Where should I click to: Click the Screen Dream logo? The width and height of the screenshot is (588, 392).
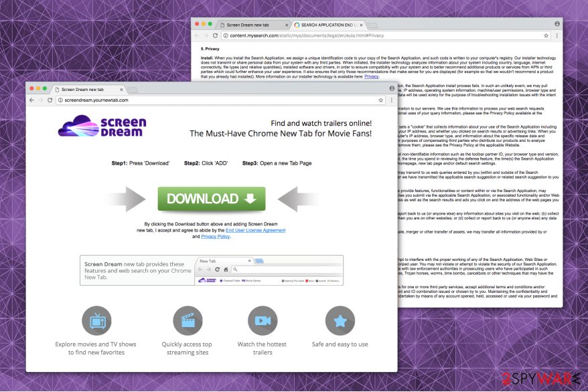point(102,126)
